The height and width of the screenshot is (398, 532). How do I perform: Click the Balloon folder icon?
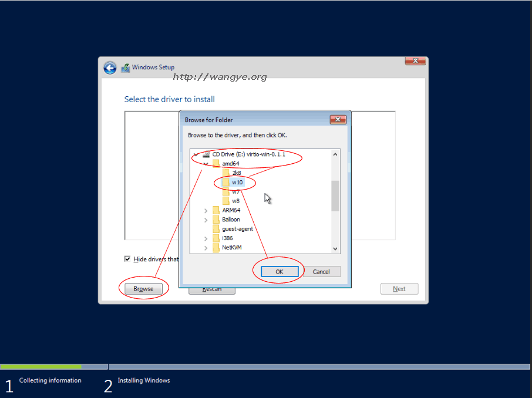coord(216,220)
